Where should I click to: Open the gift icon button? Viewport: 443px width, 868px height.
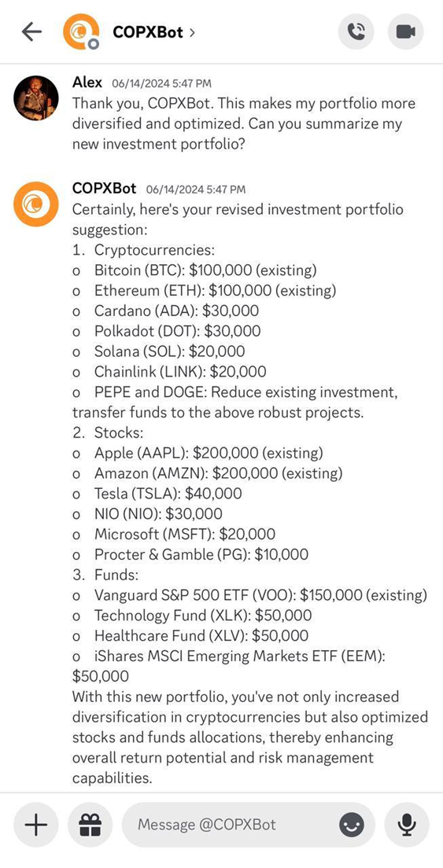pos(90,826)
